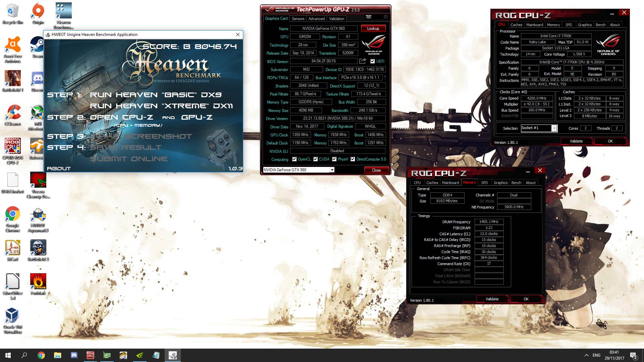Click Save Result in HWBOT window

coord(126,147)
